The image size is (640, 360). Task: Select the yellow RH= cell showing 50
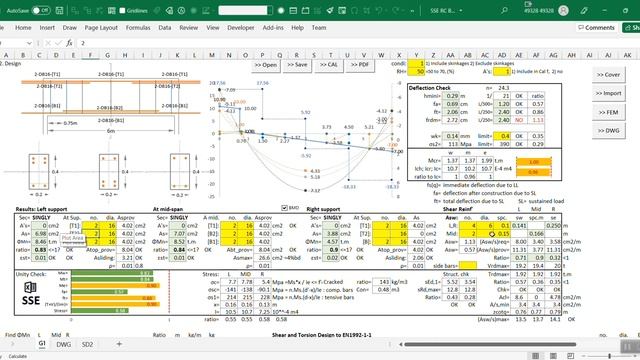416,71
